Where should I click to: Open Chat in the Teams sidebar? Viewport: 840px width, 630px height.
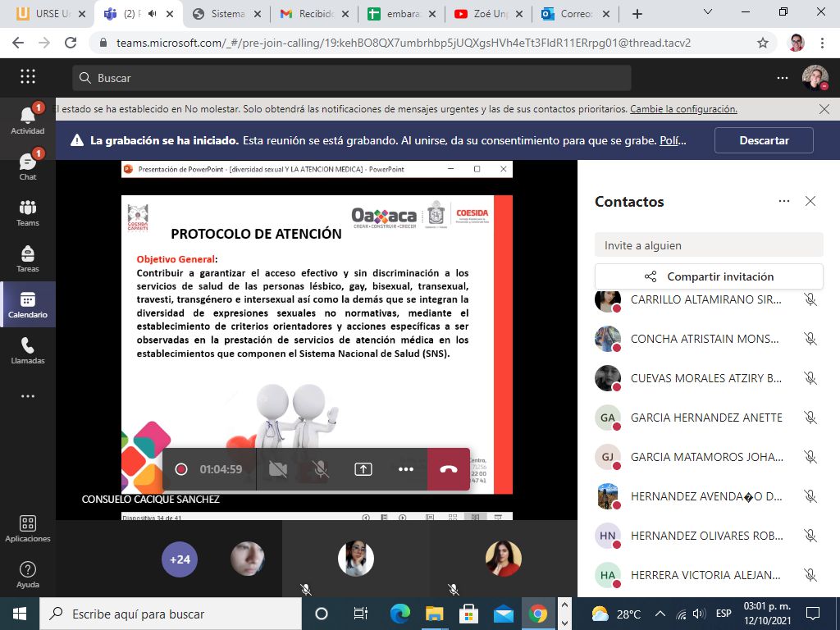point(28,167)
